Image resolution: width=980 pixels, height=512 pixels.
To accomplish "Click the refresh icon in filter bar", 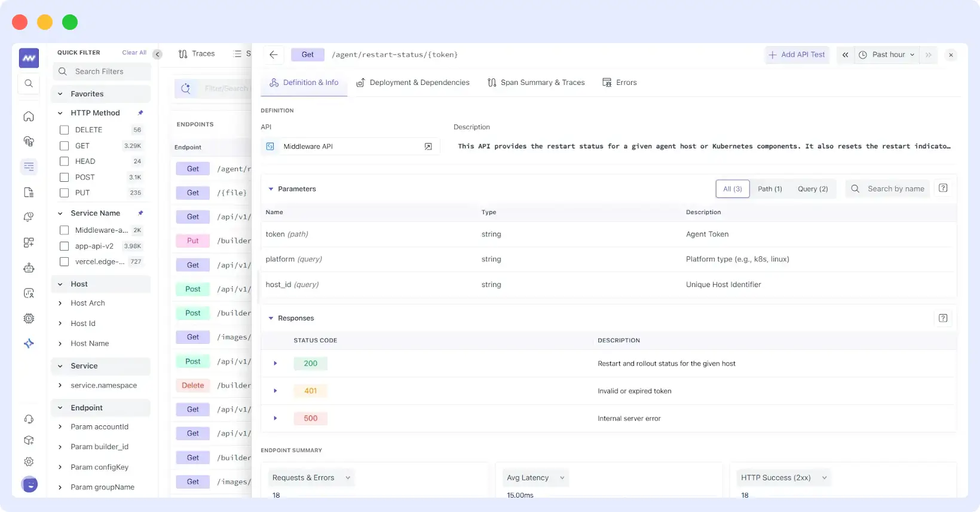I will [186, 89].
